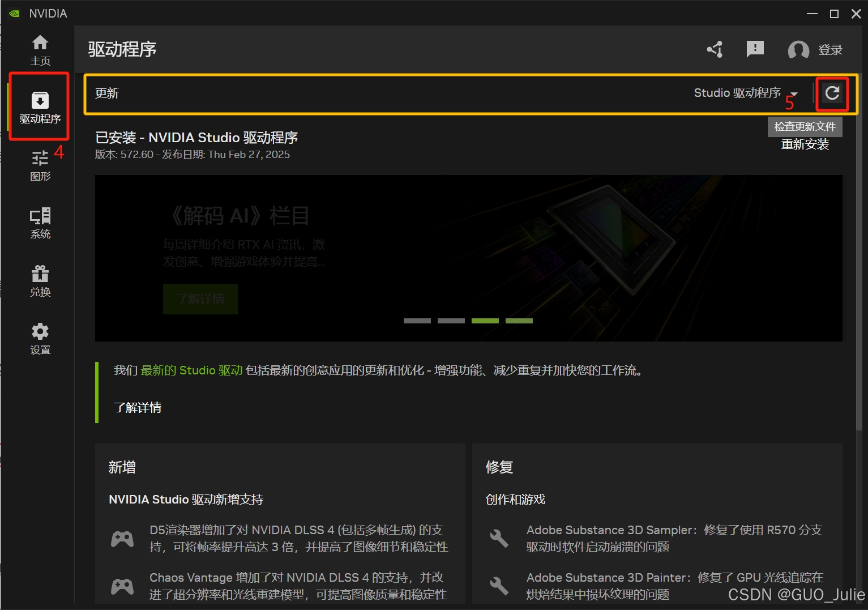This screenshot has height=610, width=868.
Task: Maximize the NVIDIA window
Action: pyautogui.click(x=834, y=14)
